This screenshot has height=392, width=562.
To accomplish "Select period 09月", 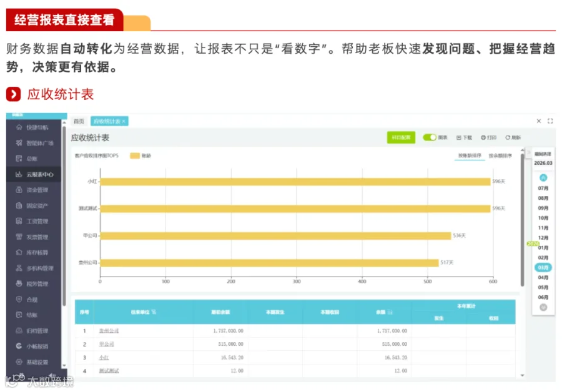I will coord(543,208).
